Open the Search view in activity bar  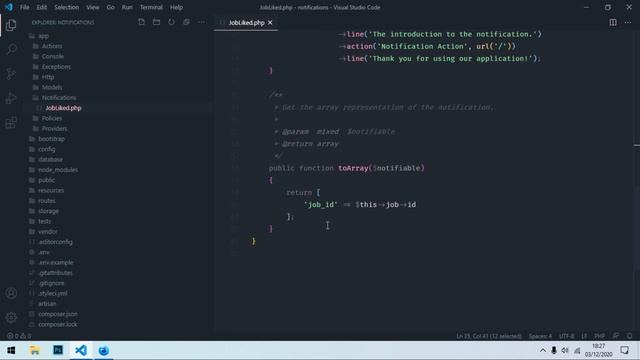11,49
